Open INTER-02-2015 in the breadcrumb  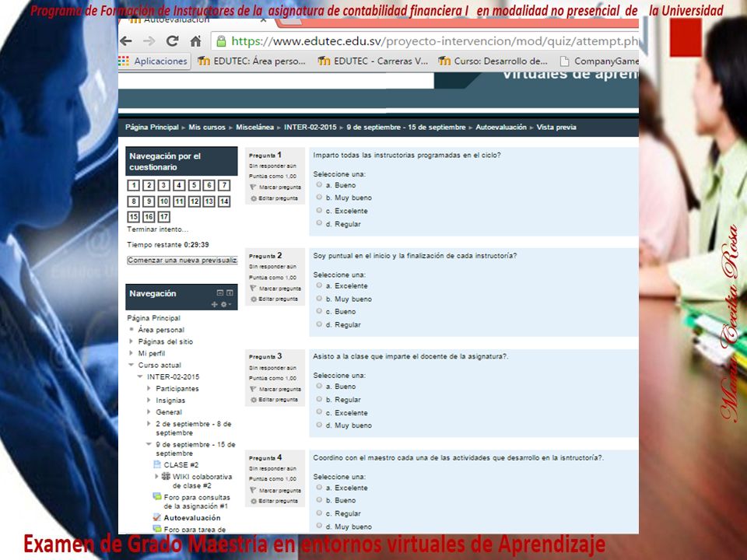coord(310,127)
